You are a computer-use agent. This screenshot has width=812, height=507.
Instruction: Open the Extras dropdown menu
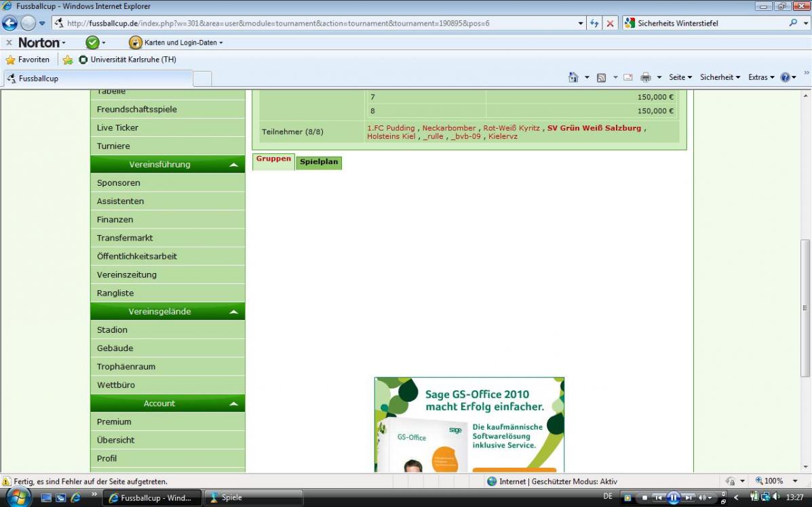(760, 77)
